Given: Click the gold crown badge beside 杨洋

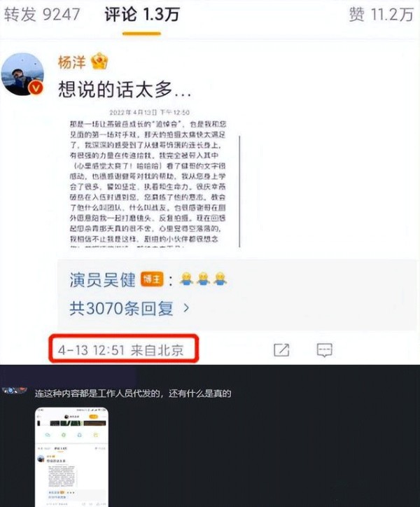Looking at the screenshot, I should click(x=99, y=62).
